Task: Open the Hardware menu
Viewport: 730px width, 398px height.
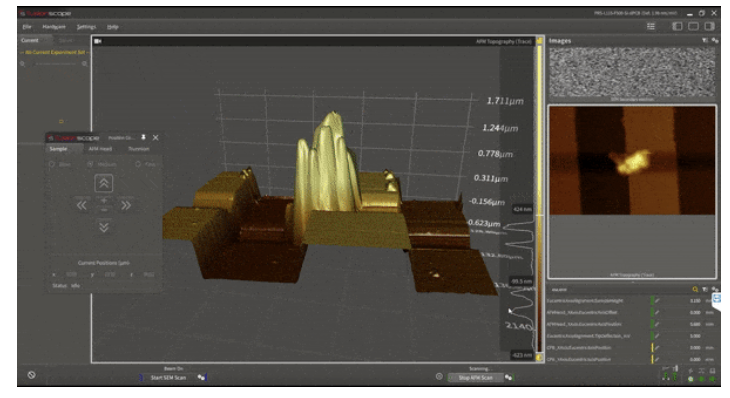Action: point(54,27)
